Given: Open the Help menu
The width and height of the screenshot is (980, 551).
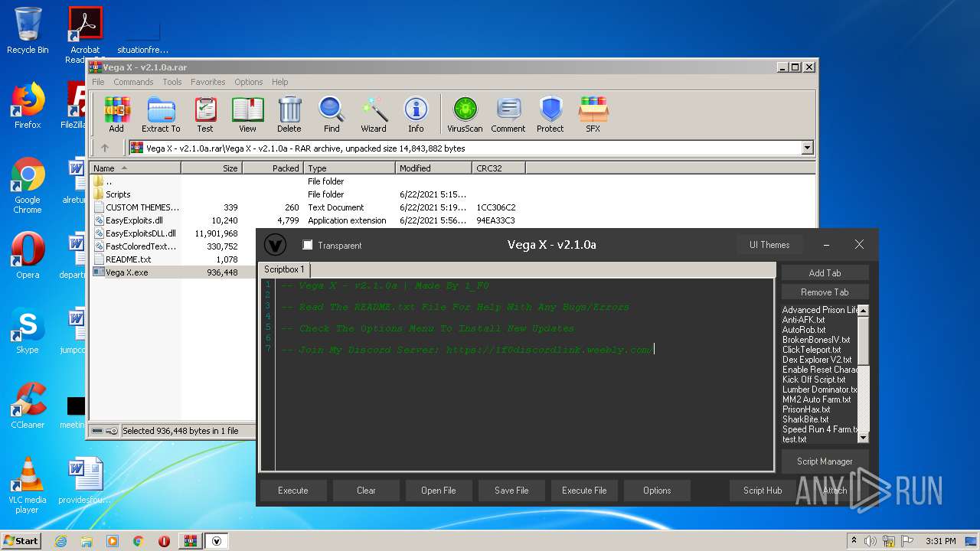Looking at the screenshot, I should tap(280, 82).
